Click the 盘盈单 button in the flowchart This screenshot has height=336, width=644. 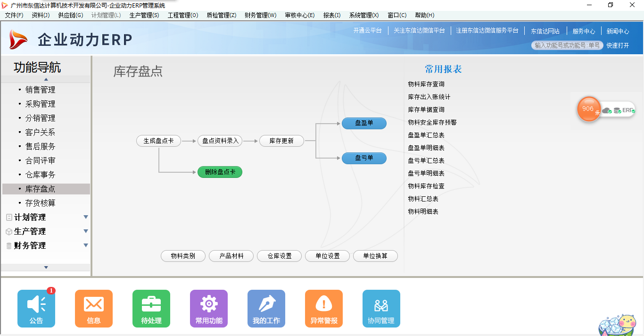pyautogui.click(x=364, y=123)
